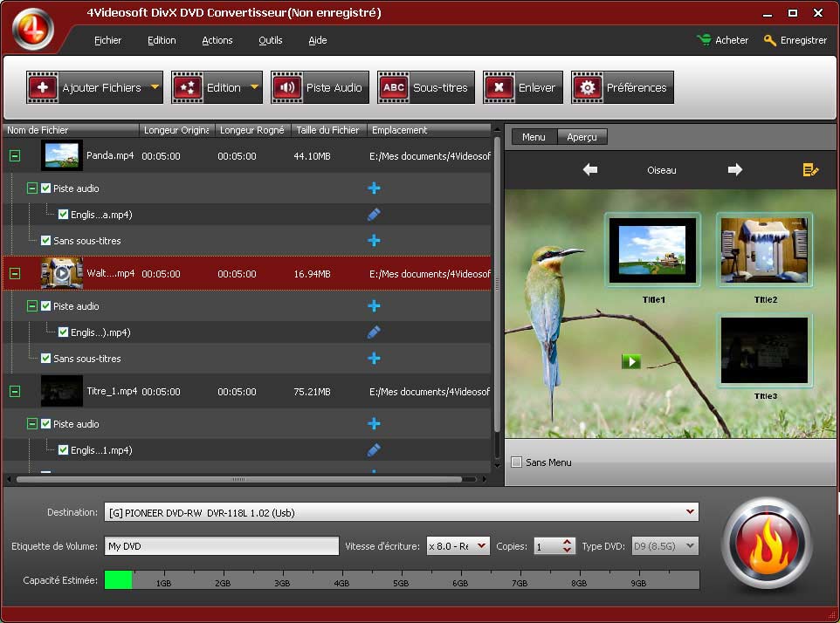Click the Acheter link
Image resolution: width=840 pixels, height=623 pixels.
[731, 40]
